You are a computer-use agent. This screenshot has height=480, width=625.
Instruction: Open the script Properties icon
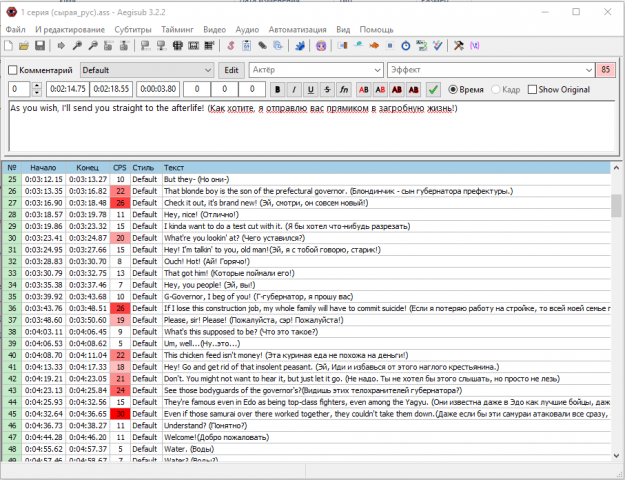(246, 46)
